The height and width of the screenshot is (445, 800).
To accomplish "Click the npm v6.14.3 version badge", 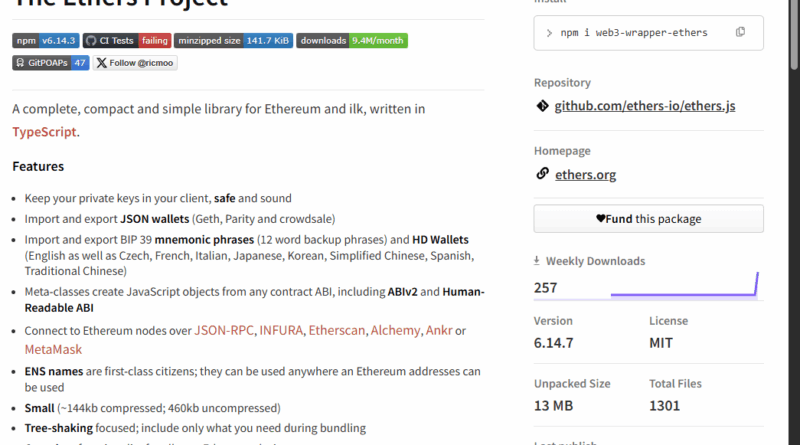I will click(46, 40).
